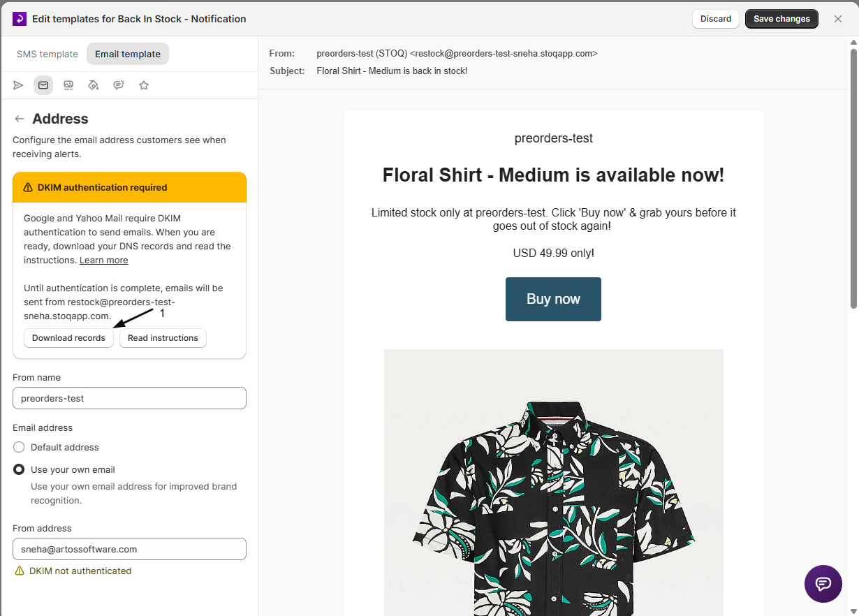This screenshot has width=859, height=616.
Task: Open the support chat bubble widget
Action: (823, 584)
